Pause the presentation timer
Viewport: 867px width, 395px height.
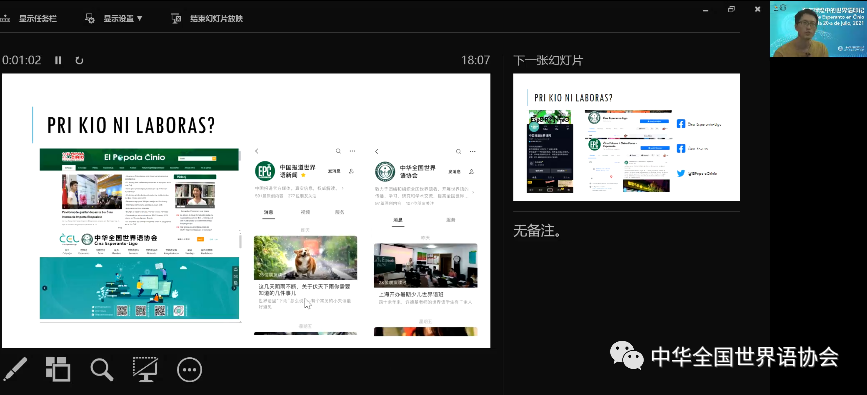[x=58, y=60]
